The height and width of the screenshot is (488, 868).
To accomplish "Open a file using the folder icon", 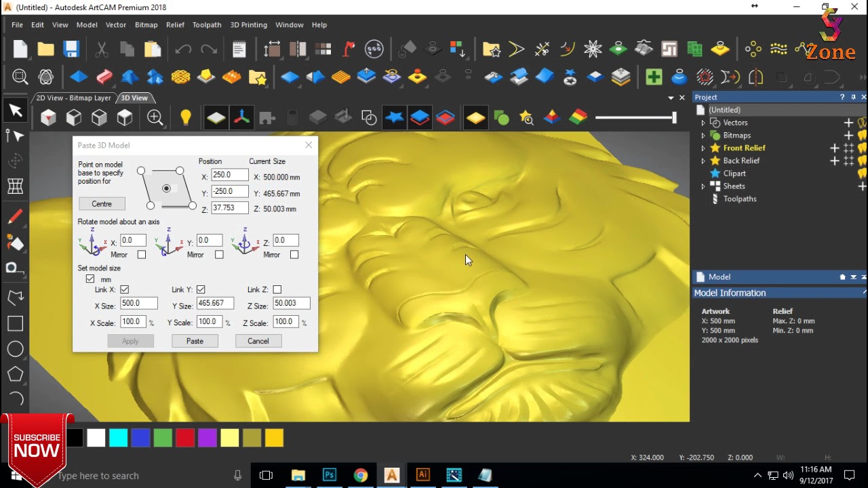I will (x=45, y=49).
